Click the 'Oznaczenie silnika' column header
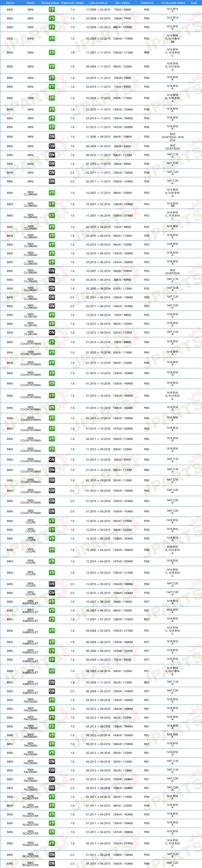Image resolution: width=202 pixels, height=868 pixels. click(173, 3)
